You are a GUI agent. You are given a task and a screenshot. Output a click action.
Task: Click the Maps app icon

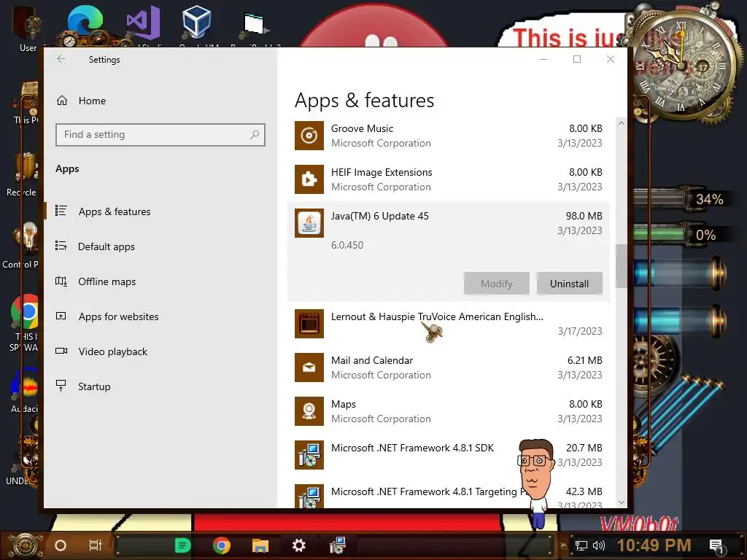309,411
